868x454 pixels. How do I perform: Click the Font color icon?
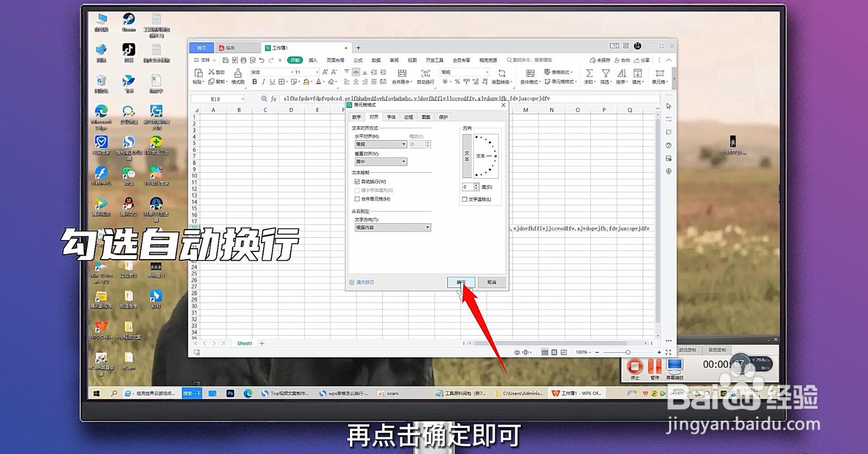click(319, 82)
